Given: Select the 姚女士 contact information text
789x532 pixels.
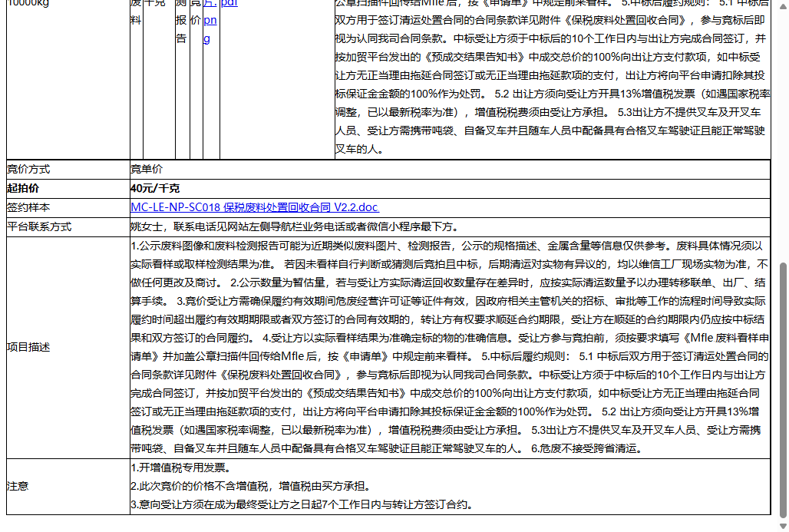Looking at the screenshot, I should [296, 227].
